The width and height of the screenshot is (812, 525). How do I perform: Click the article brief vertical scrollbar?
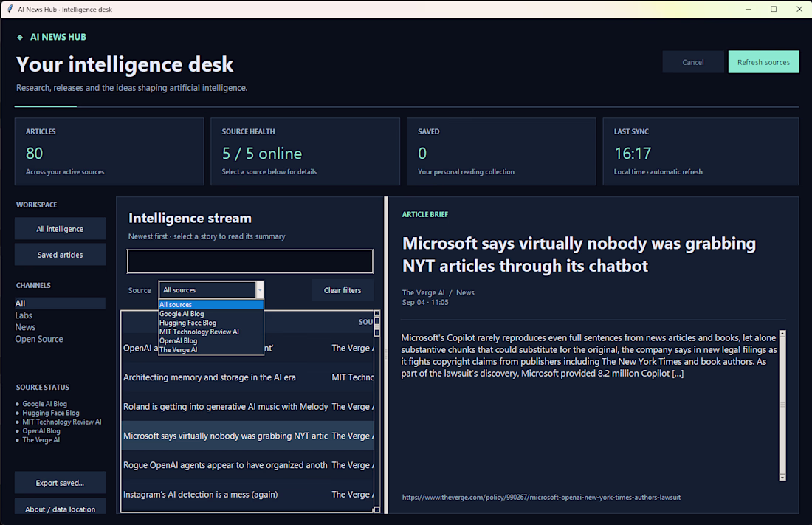click(x=782, y=406)
